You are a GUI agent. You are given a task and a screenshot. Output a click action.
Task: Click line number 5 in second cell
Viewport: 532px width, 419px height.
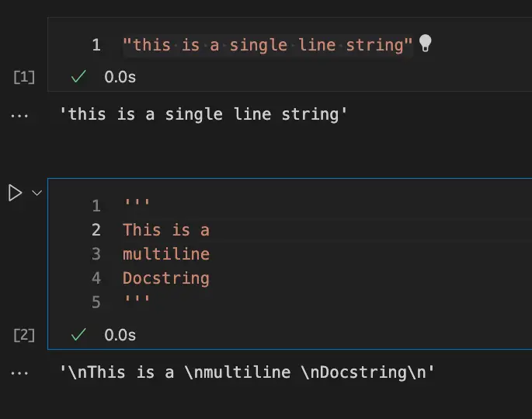click(96, 302)
